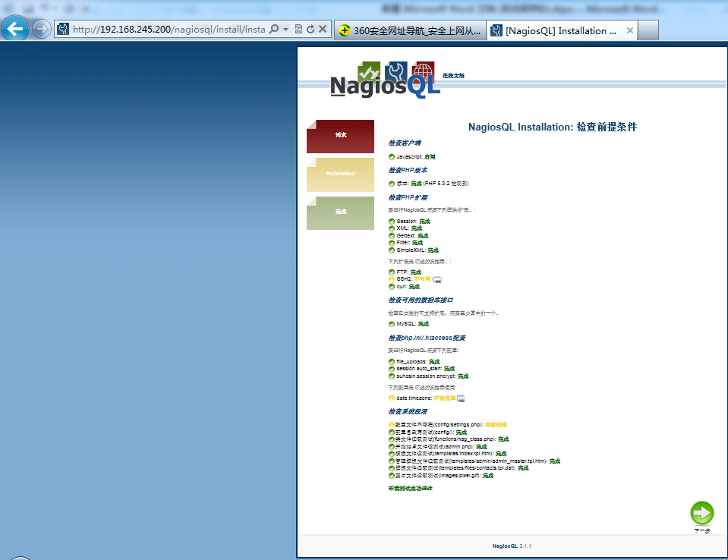Click the browser Forward arrow button
728x560 pixels.
[x=41, y=30]
